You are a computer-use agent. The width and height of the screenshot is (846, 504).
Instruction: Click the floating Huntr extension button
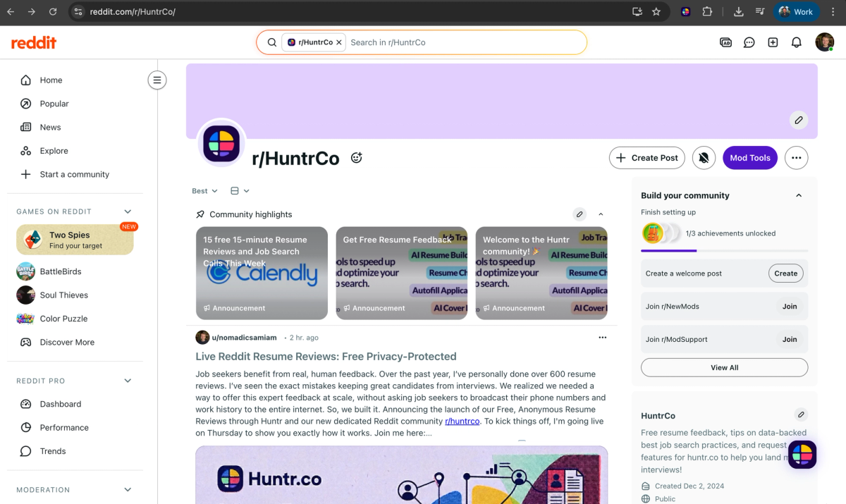[802, 455]
